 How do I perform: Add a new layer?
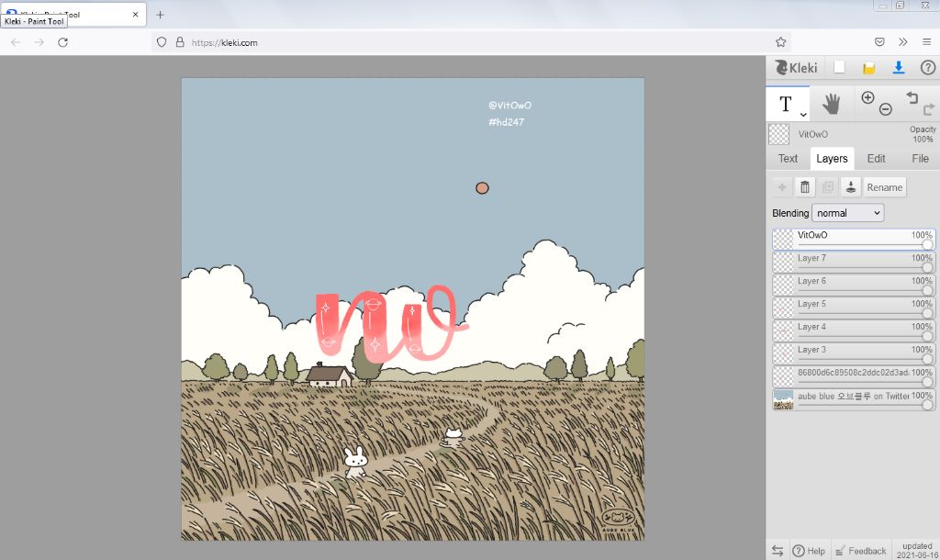(x=782, y=187)
